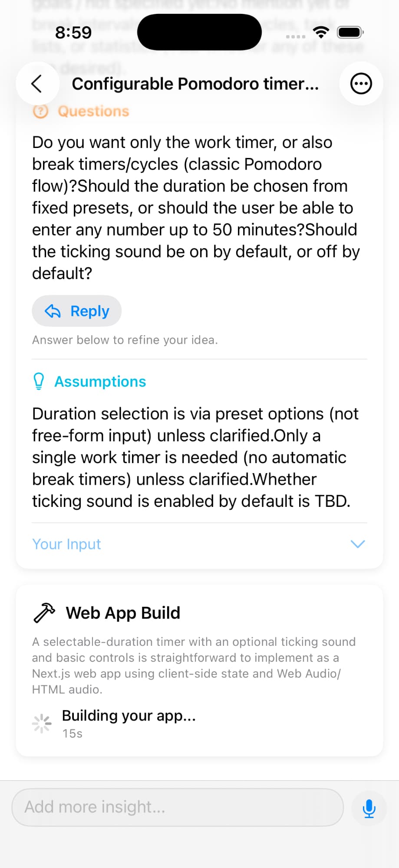399x868 pixels.
Task: Tap the microphone to dictate an insight
Action: tap(369, 808)
